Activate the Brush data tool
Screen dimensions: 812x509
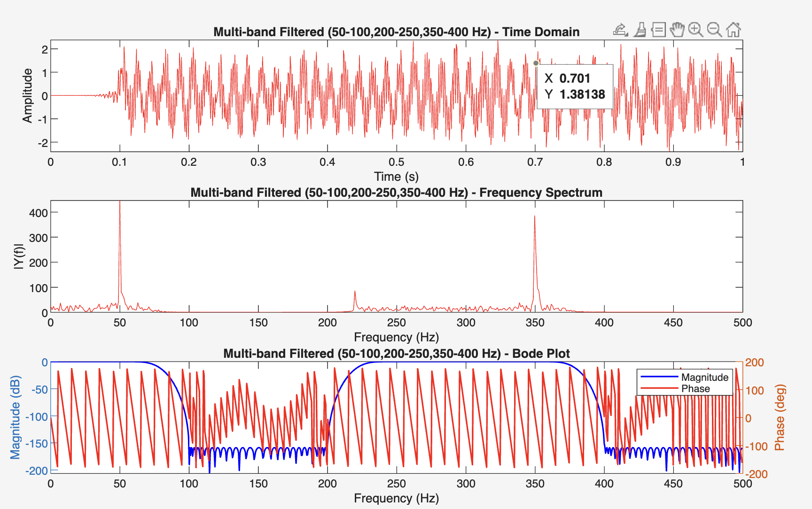(640, 30)
